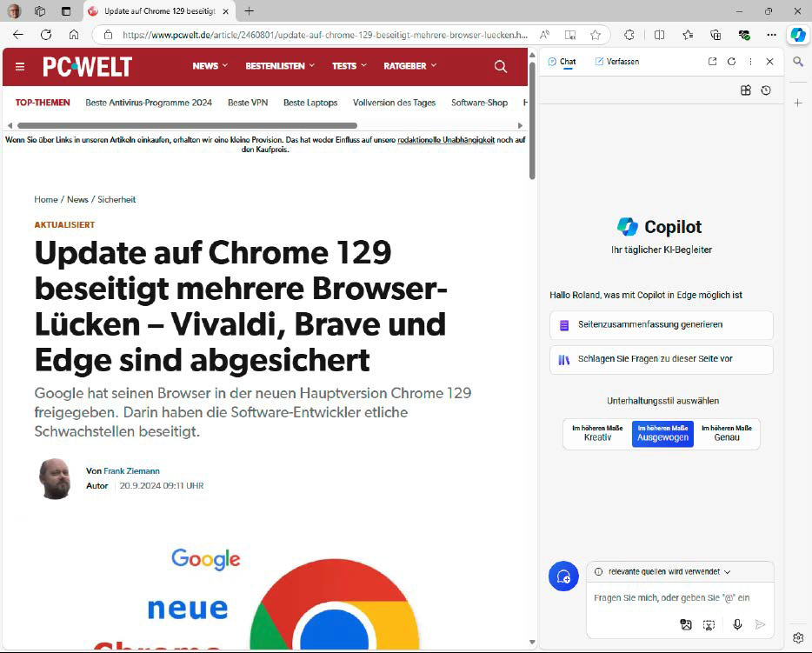Activate the Read aloud icon in address bar
Viewport: 812px width, 653px height.
544,35
